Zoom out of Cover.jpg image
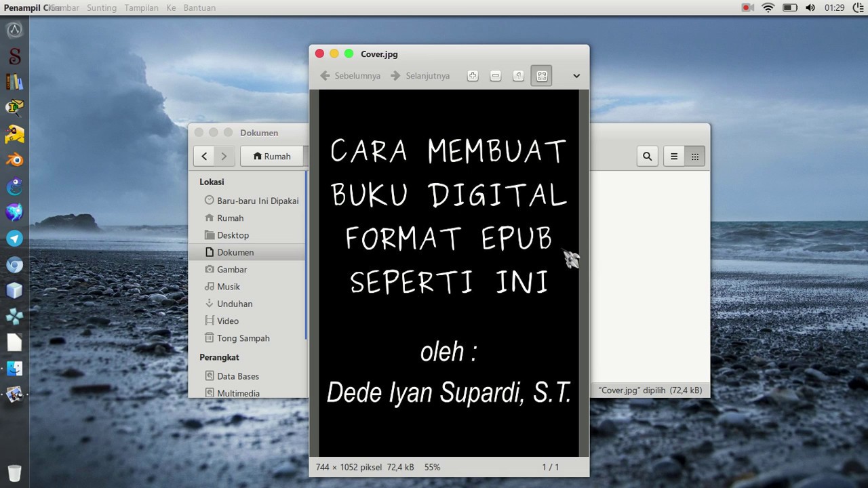868x488 pixels. [496, 76]
